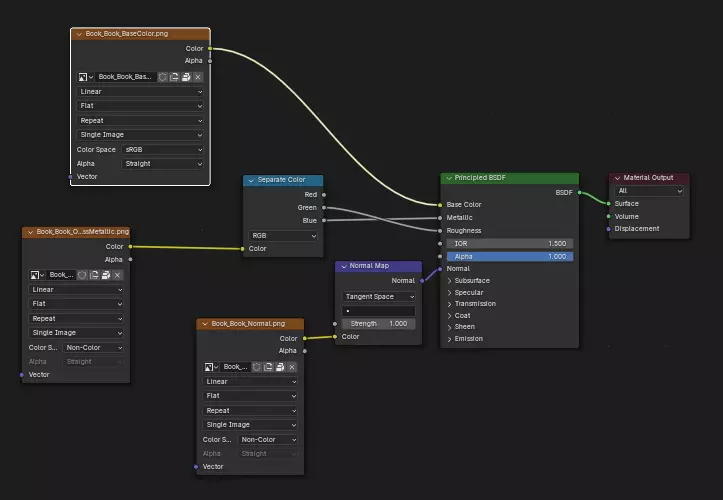This screenshot has width=723, height=500.
Task: Open Repeat extension dropdown in BaseColor node
Action: (140, 121)
